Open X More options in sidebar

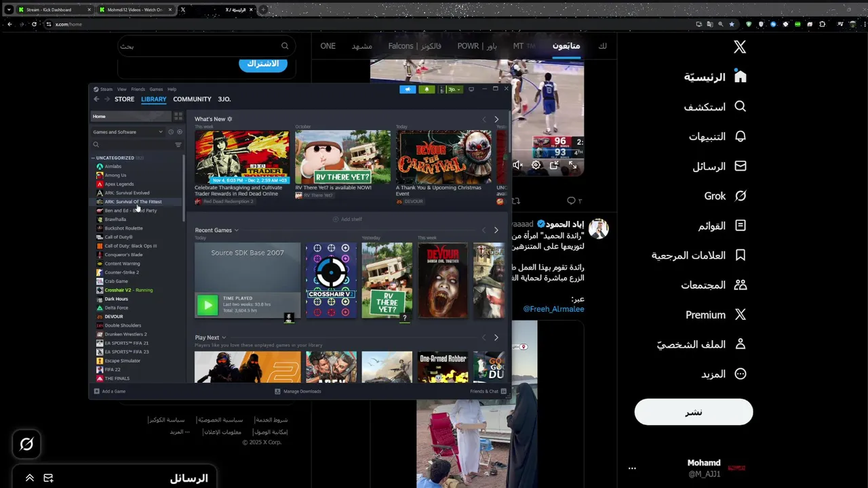(x=724, y=374)
